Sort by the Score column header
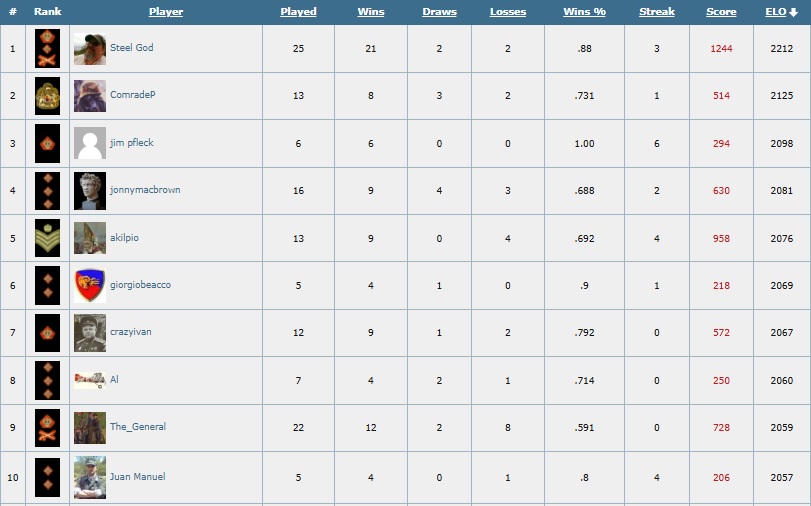 (721, 11)
